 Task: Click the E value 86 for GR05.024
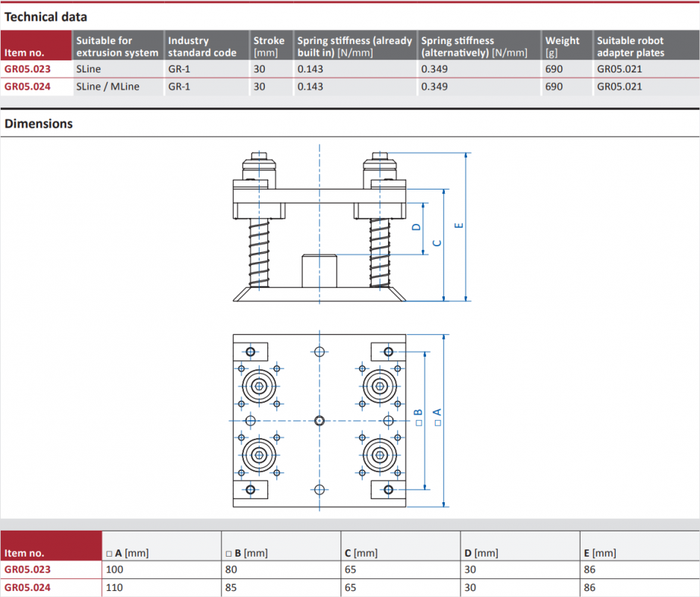click(x=590, y=587)
